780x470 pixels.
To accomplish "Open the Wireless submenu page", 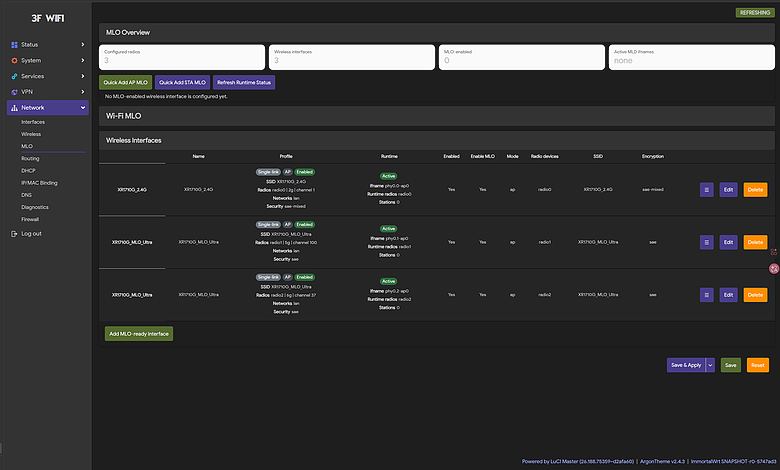I will point(31,134).
